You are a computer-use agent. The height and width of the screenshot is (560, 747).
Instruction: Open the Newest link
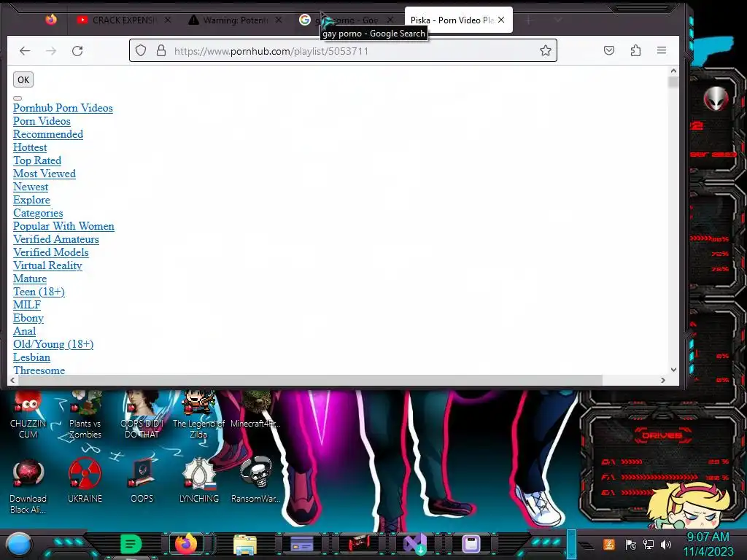click(31, 187)
